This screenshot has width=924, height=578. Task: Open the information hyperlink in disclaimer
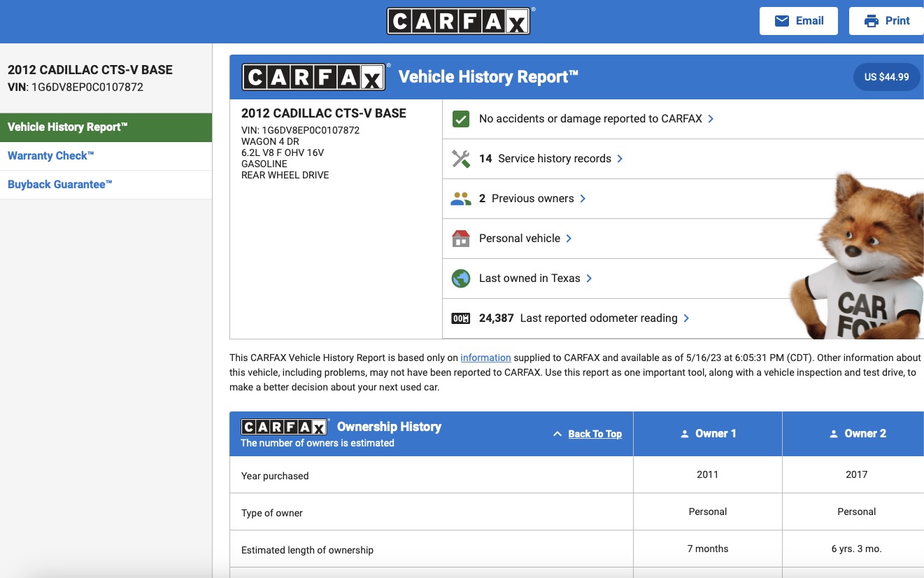click(485, 358)
